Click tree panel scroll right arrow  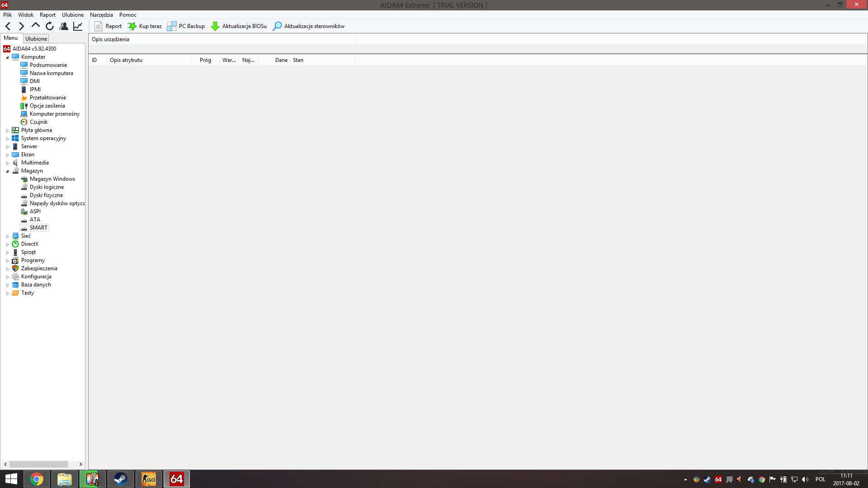tap(81, 464)
